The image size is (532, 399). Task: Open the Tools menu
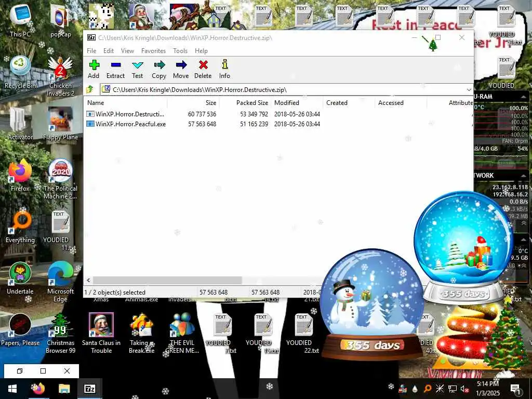coord(180,51)
